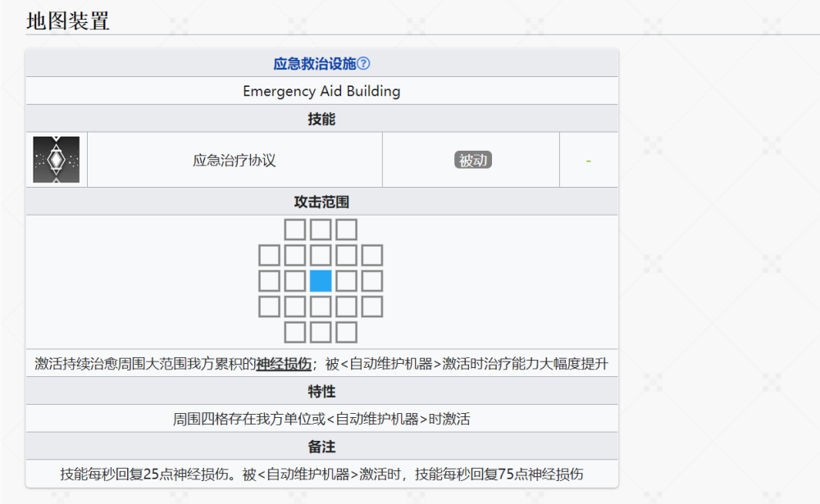Click the 地图装置 section heading
This screenshot has height=504, width=820.
click(68, 21)
